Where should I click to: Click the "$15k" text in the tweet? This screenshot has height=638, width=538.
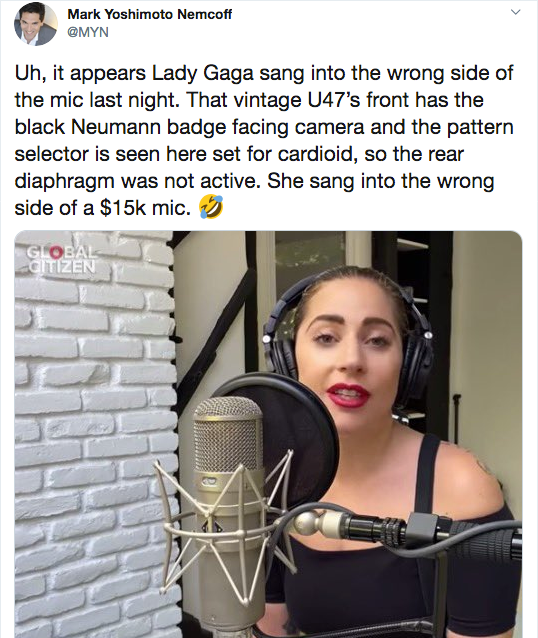pos(122,208)
